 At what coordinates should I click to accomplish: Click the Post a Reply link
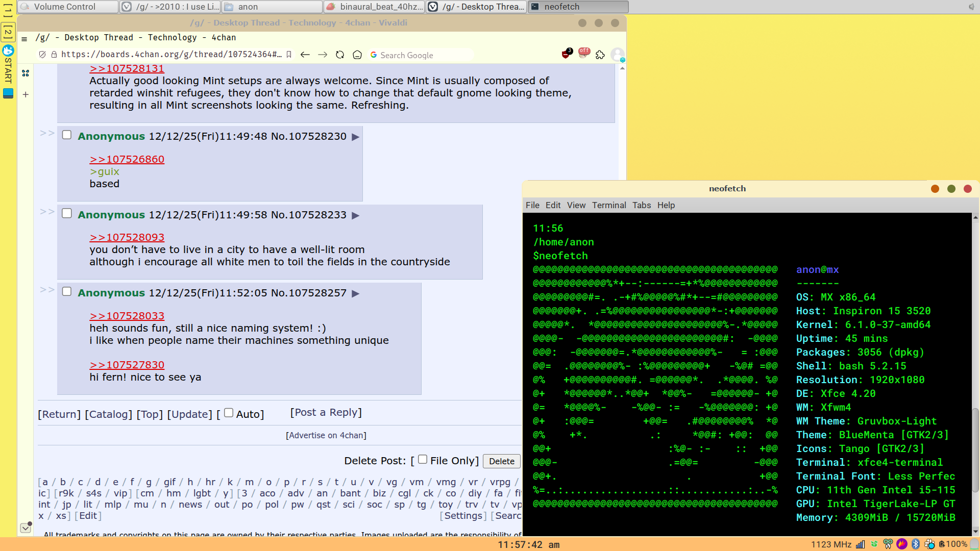coord(326,412)
